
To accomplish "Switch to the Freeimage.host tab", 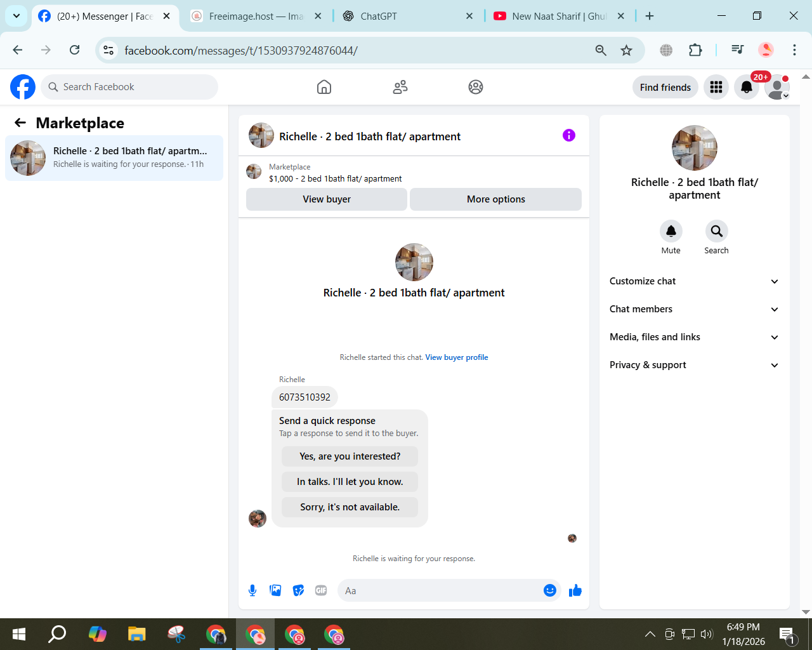I will 256,17.
